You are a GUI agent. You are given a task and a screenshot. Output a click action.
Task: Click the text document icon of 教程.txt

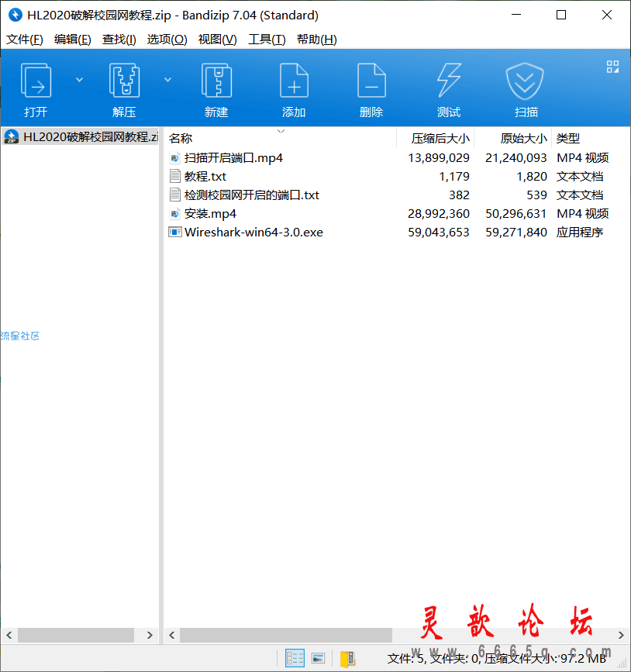(x=175, y=177)
